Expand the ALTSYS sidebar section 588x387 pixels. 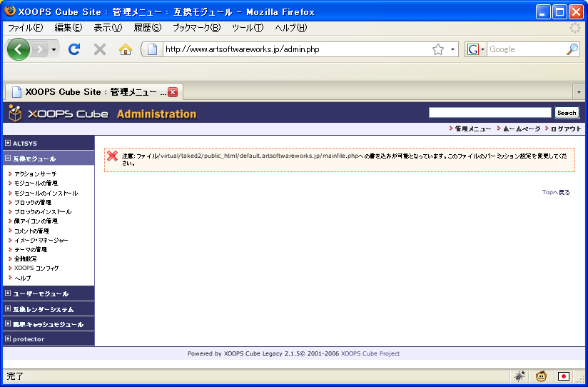(x=8, y=143)
